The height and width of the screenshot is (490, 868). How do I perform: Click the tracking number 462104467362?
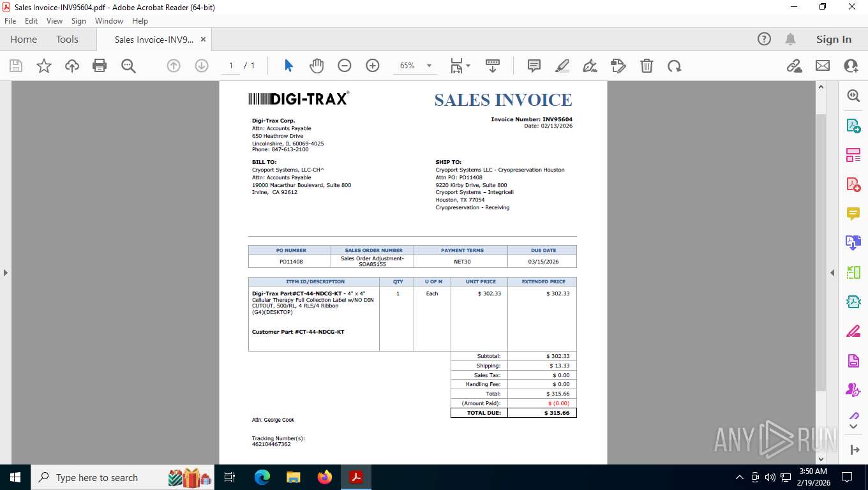click(271, 444)
